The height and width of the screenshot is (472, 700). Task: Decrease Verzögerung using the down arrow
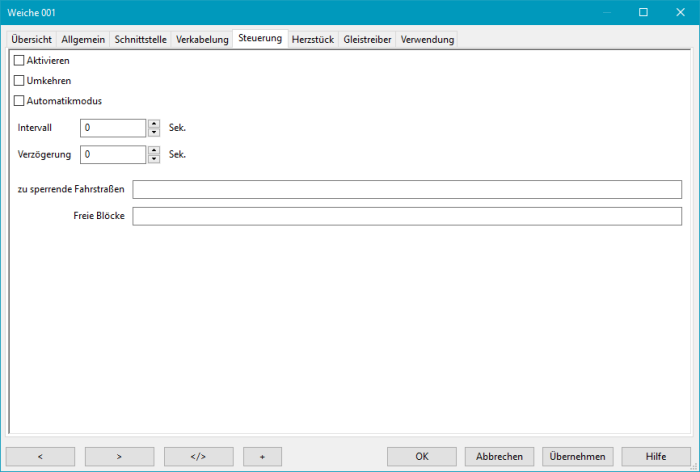coord(154,159)
